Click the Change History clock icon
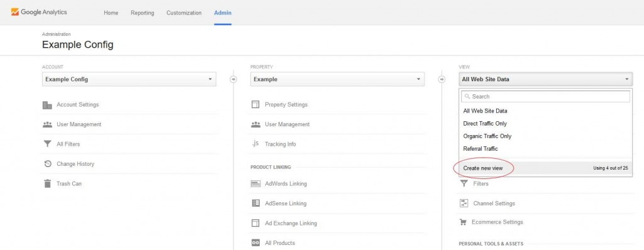The height and width of the screenshot is (250, 644). [48, 164]
